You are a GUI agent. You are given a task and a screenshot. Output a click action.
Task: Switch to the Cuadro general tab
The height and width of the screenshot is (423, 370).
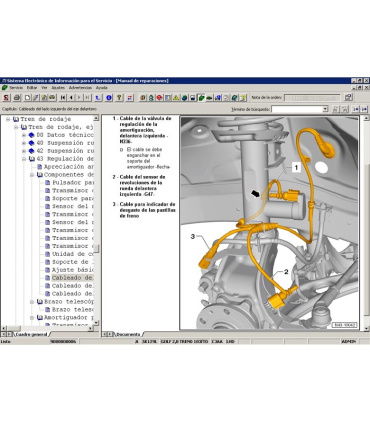point(32,334)
